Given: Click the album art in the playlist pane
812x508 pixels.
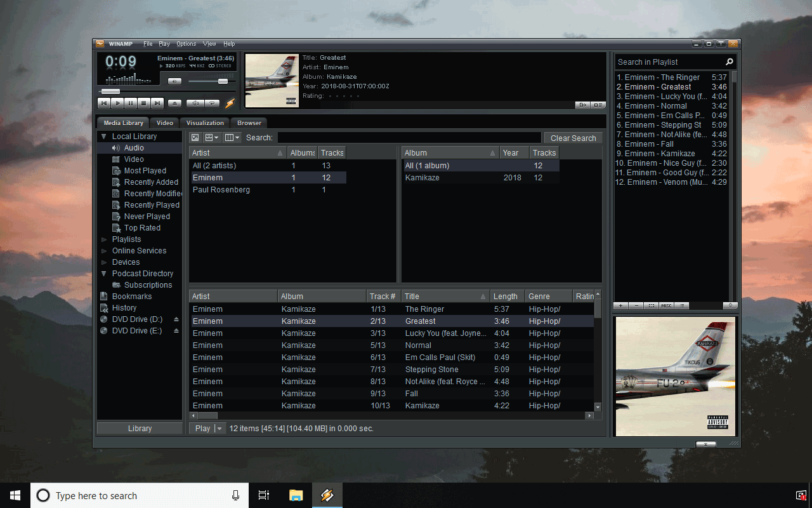Looking at the screenshot, I should coord(676,377).
